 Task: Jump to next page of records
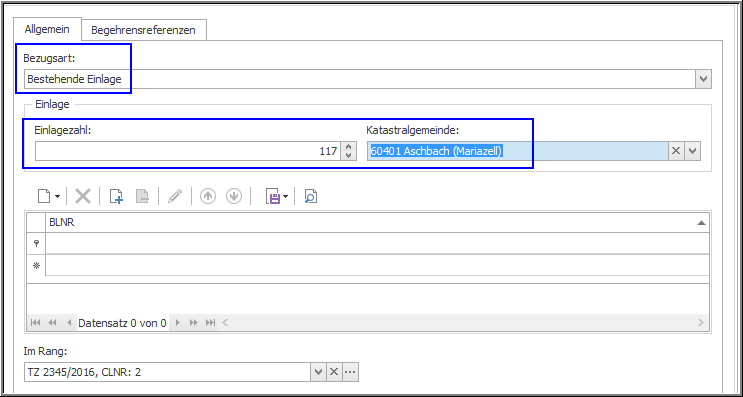tap(193, 323)
